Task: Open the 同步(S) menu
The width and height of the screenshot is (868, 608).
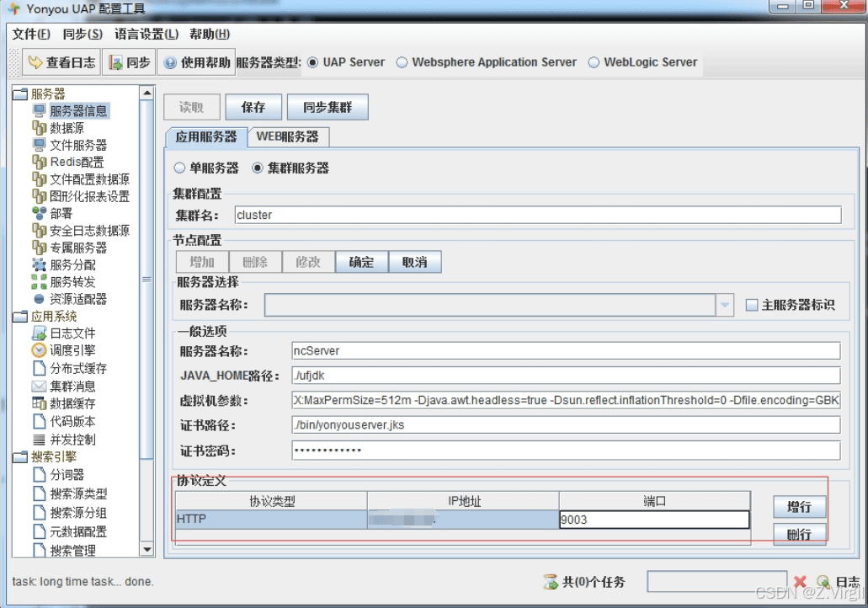Action: coord(83,35)
